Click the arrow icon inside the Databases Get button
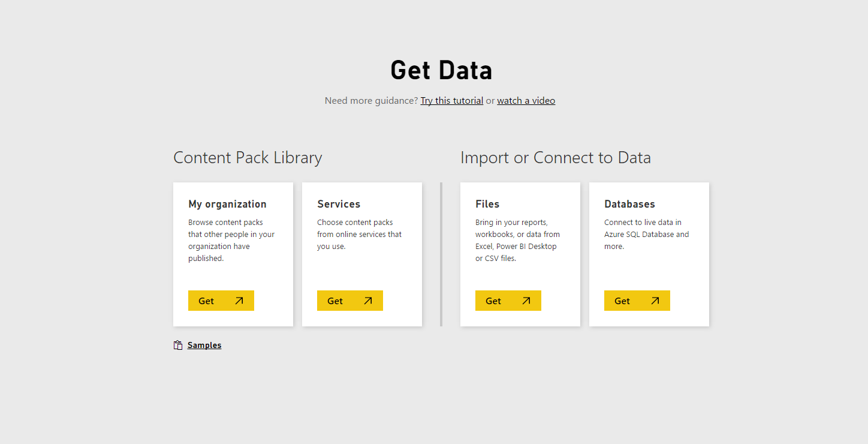Viewport: 868px width, 444px height. click(x=655, y=300)
